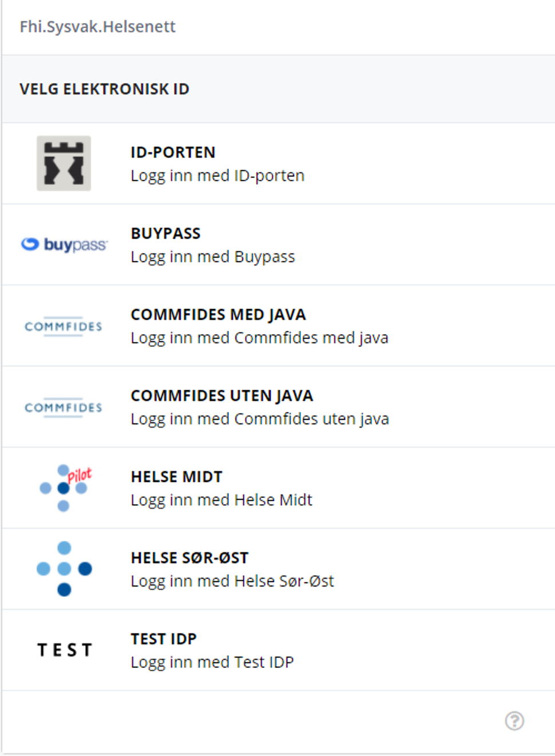Screen dimensions: 555x756
Task: Click the Helse Sør-Øst dots logo
Action: tap(64, 569)
